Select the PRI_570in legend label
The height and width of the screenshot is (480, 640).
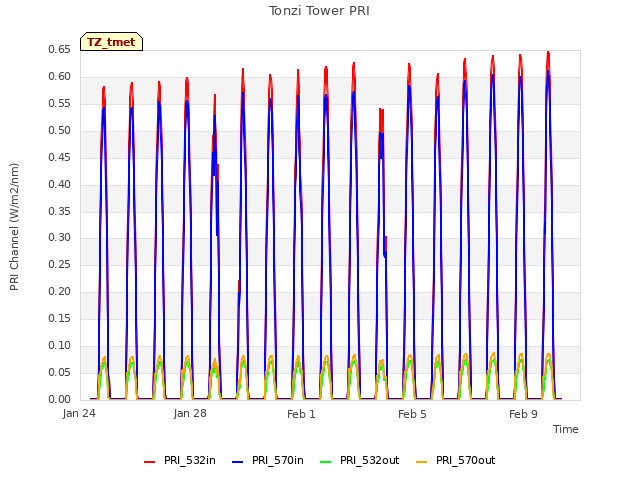[x=278, y=461]
